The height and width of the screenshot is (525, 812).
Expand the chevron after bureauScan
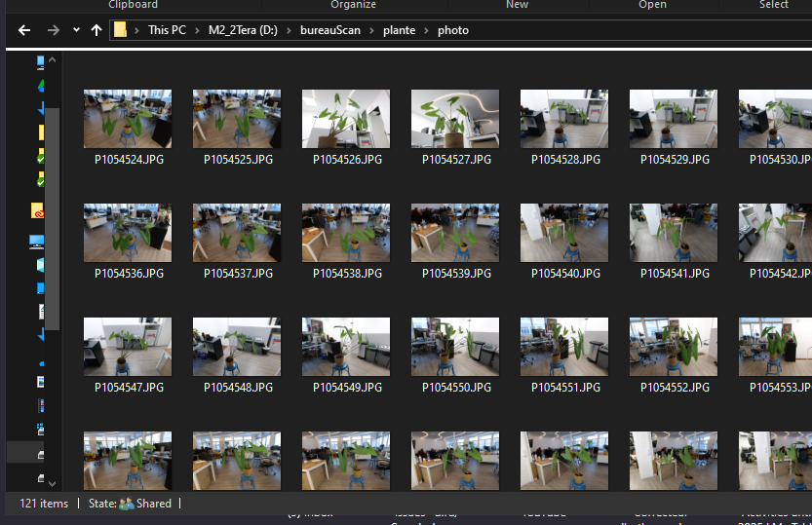point(371,30)
